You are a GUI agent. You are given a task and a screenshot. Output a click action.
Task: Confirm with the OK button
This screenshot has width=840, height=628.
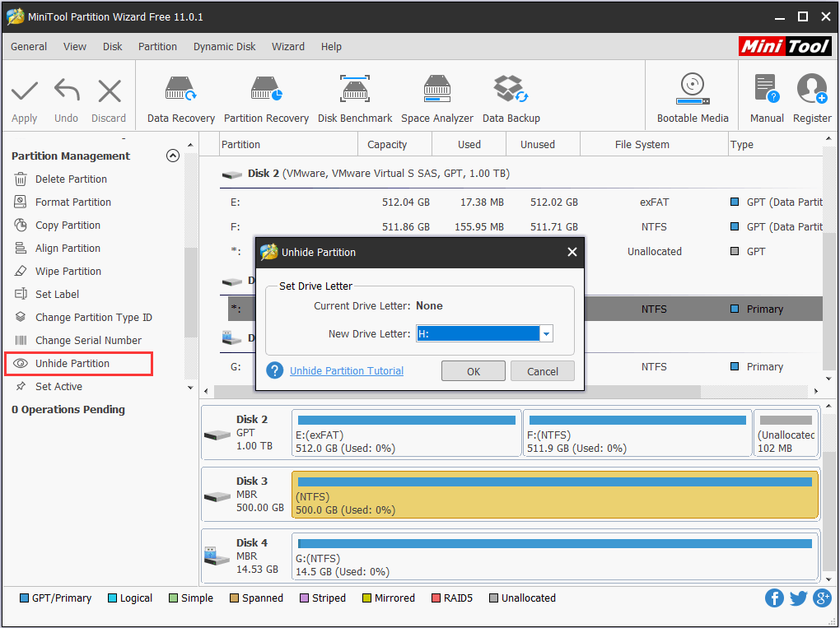click(x=473, y=371)
